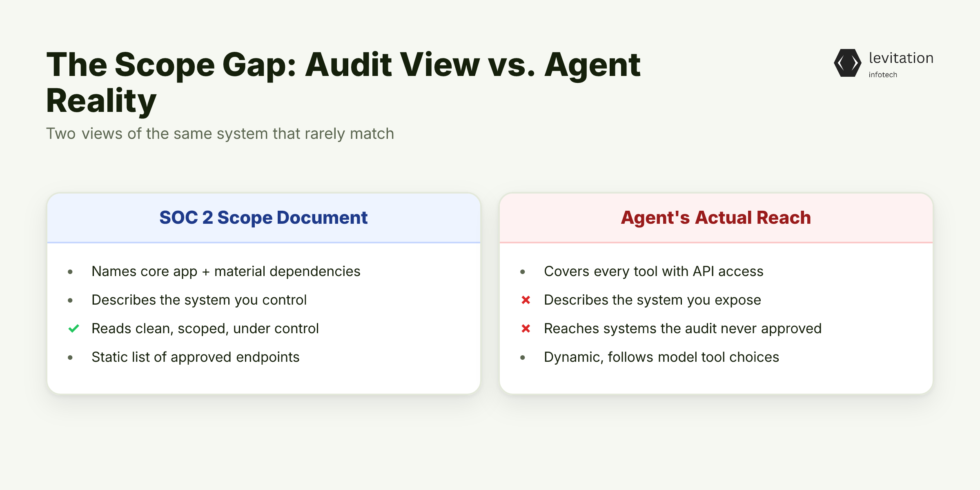Viewport: 980px width, 490px height.
Task: Click 'Reads clean, scoped, under control'
Action: pyautogui.click(x=205, y=329)
